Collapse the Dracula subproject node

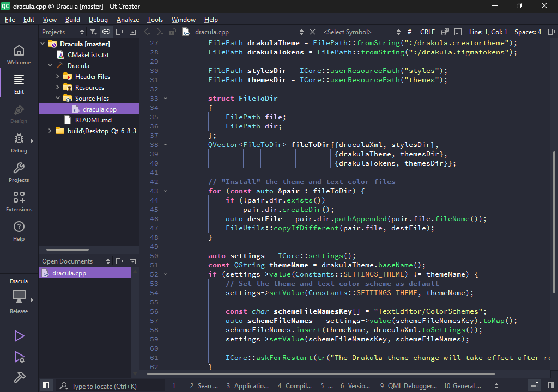tap(50, 65)
